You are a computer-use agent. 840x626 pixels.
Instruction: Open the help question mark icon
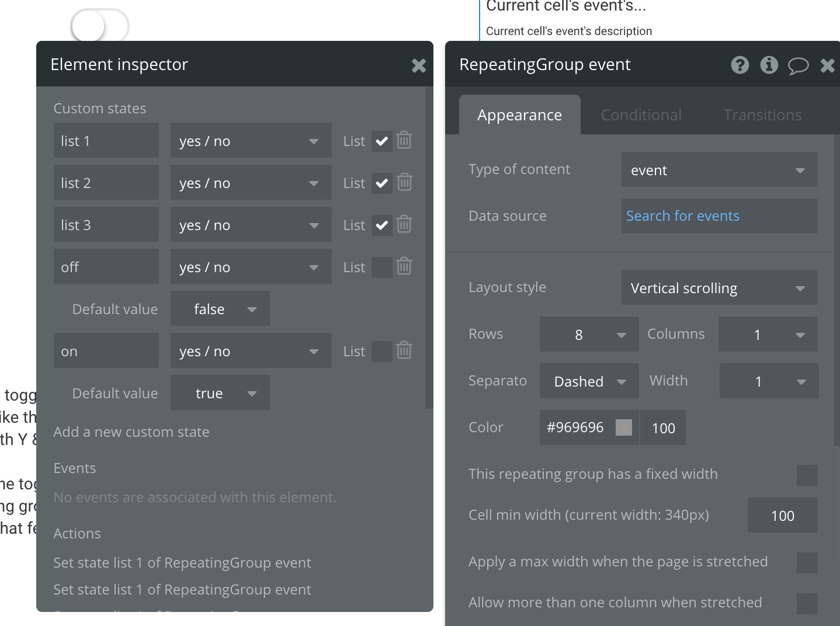tap(740, 65)
